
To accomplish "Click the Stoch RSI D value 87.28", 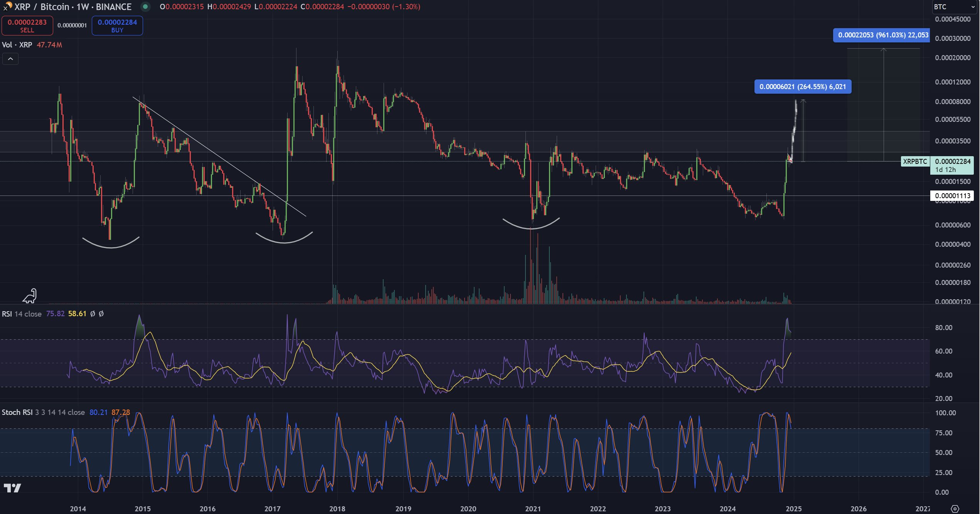I will click(x=121, y=412).
